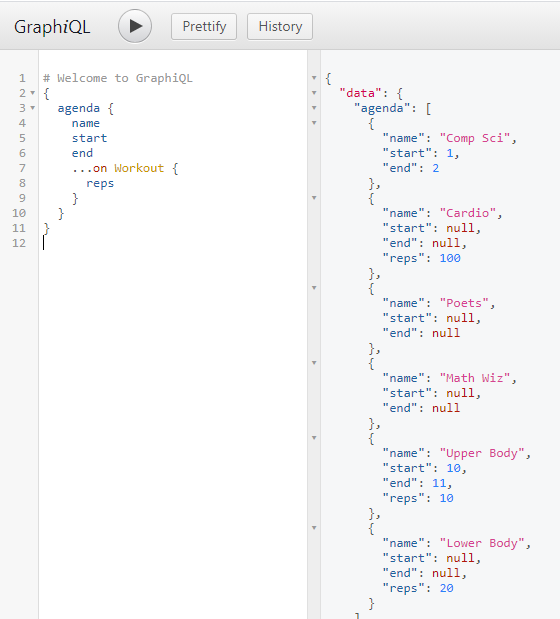Image resolution: width=560 pixels, height=619 pixels.
Task: Collapse the "data" object fold arrow in results
Action: tap(314, 93)
